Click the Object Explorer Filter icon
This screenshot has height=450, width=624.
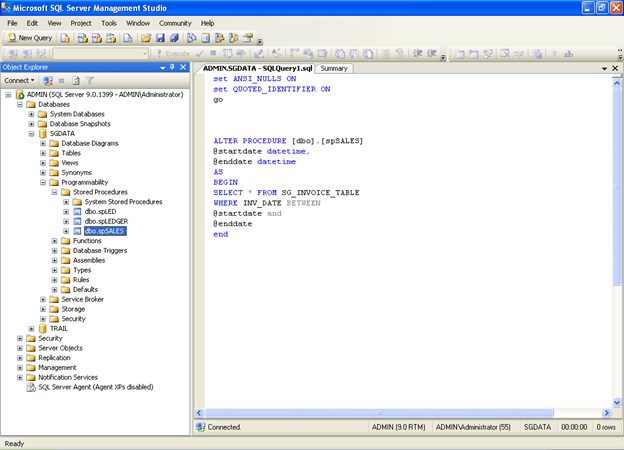(x=90, y=81)
